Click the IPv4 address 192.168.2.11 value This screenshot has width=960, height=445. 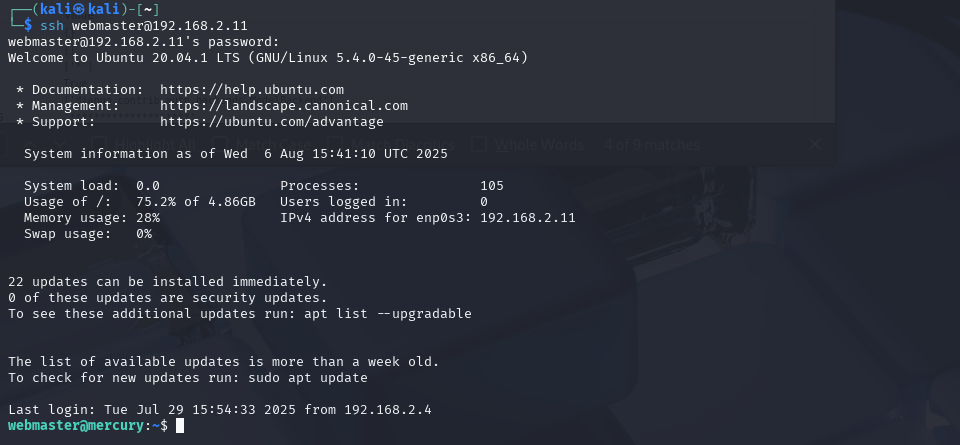point(528,218)
